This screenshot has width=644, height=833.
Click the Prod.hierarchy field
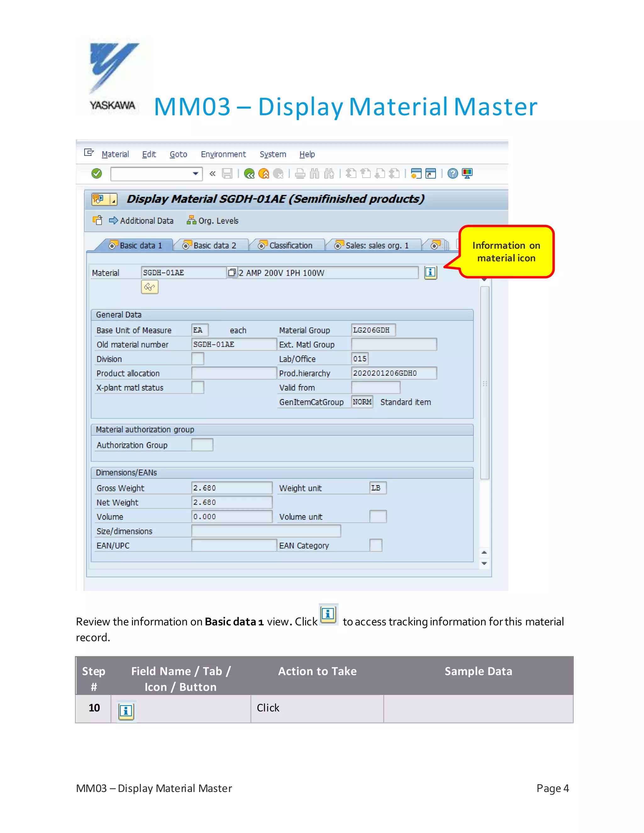(x=394, y=373)
